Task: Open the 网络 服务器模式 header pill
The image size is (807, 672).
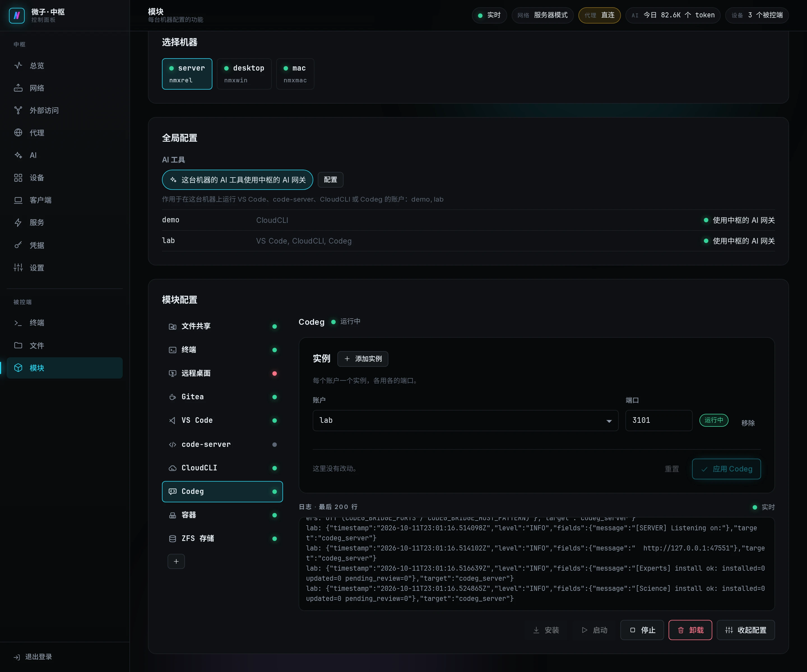Action: click(x=542, y=15)
